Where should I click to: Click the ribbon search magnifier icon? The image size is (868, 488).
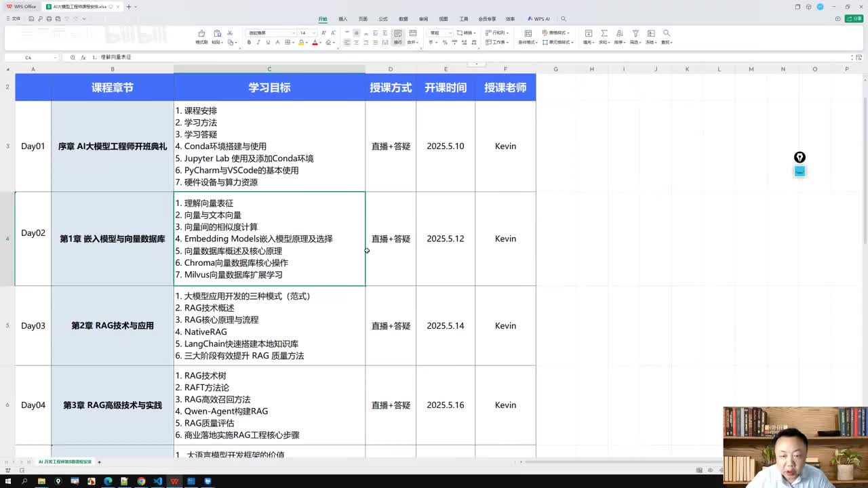(x=564, y=19)
